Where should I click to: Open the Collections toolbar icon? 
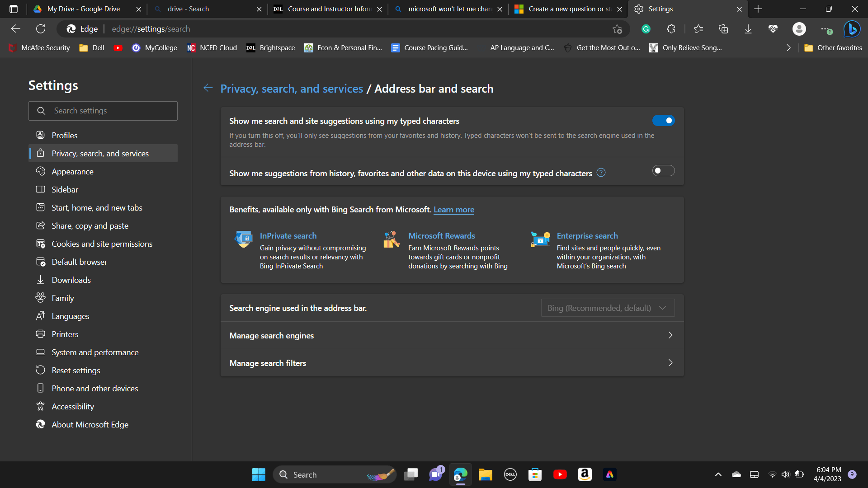click(x=723, y=29)
